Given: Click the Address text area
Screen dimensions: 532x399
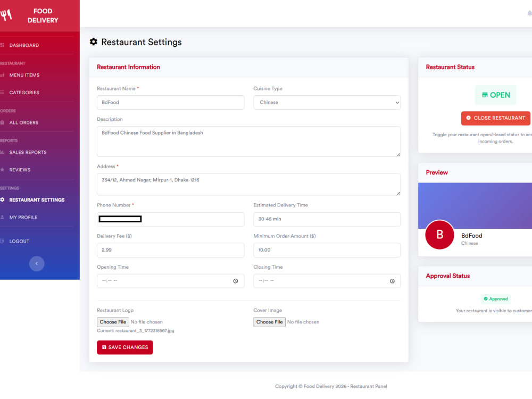Looking at the screenshot, I should 248,184.
